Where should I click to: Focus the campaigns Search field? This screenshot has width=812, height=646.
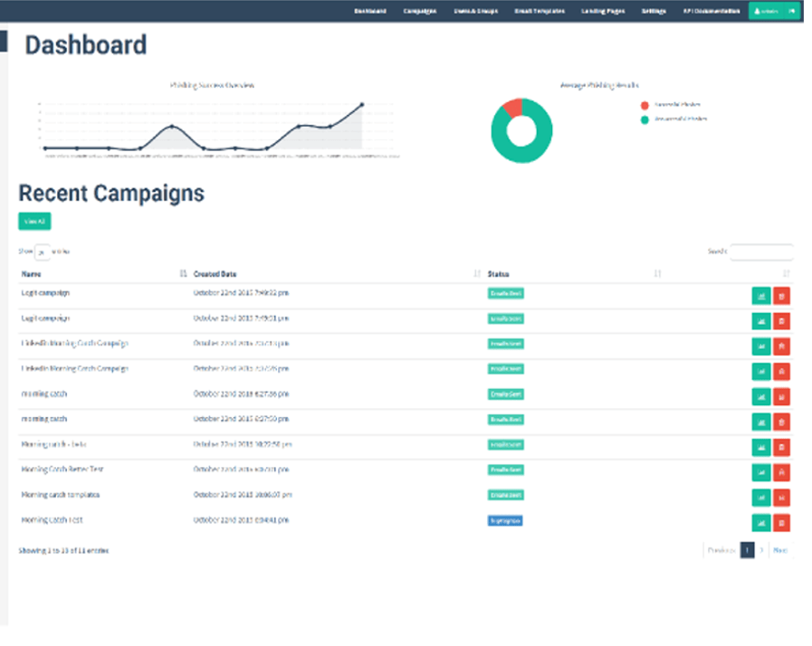761,252
